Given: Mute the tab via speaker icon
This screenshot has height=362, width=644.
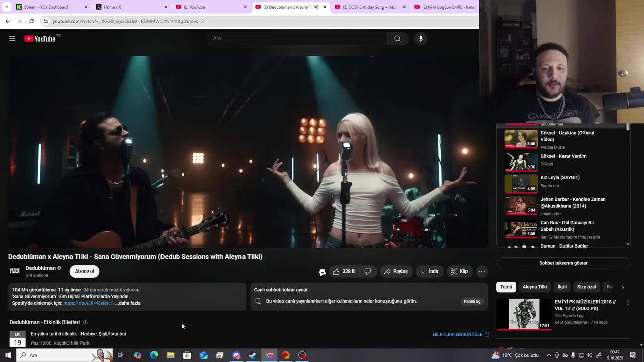Looking at the screenshot, I should click(x=316, y=7).
